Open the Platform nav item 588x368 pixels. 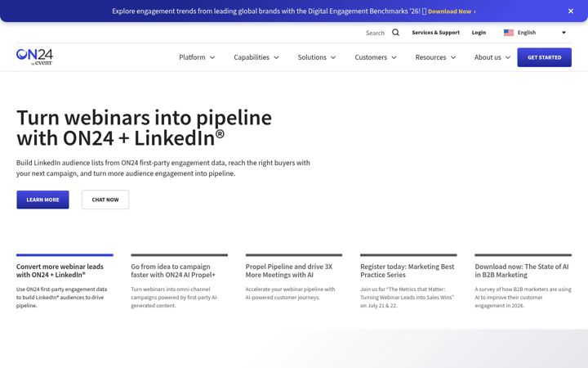192,57
